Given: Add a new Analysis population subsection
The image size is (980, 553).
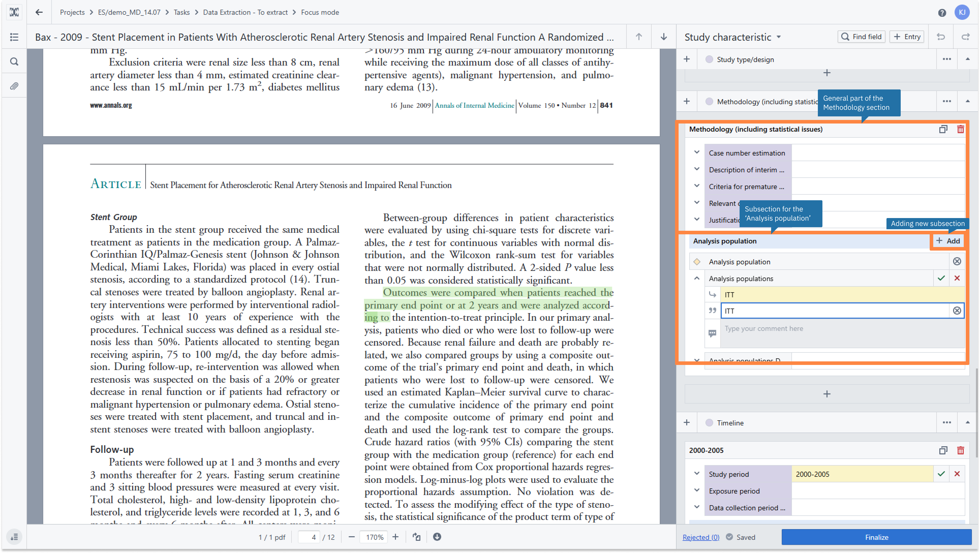Looking at the screenshot, I should 948,241.
